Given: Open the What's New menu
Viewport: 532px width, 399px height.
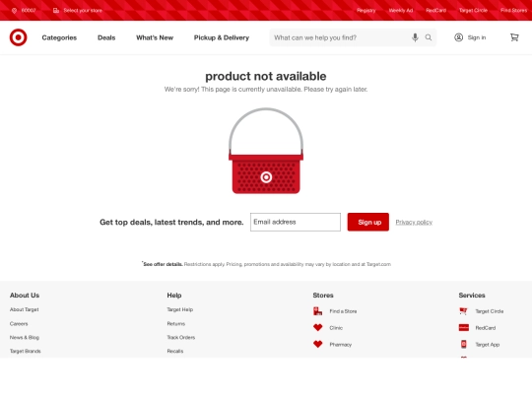Looking at the screenshot, I should point(155,37).
